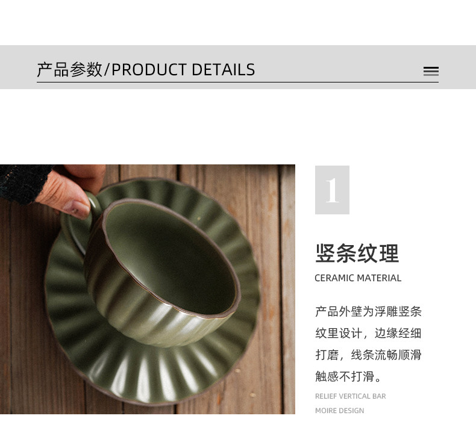476x448 pixels.
Task: Click the number 1 badge square
Action: [332, 190]
